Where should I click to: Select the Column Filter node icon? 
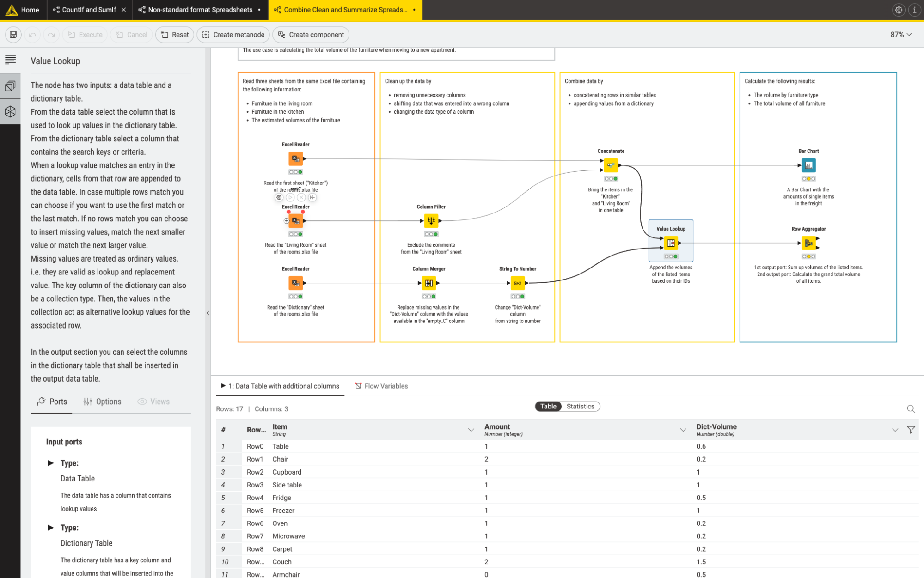tap(431, 221)
